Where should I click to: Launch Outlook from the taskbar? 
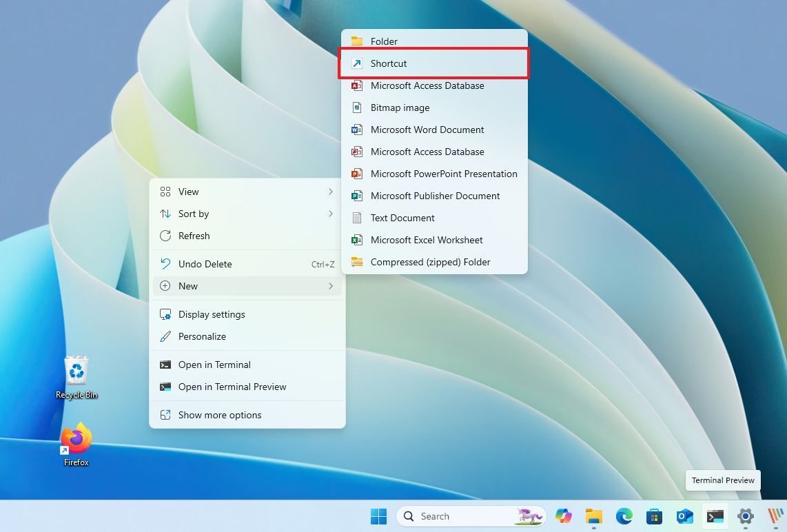684,515
